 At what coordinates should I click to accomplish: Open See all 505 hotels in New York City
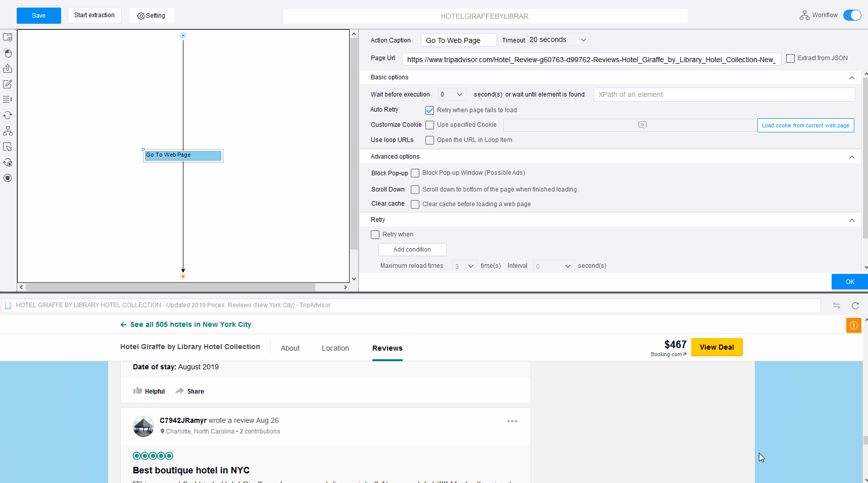(186, 324)
